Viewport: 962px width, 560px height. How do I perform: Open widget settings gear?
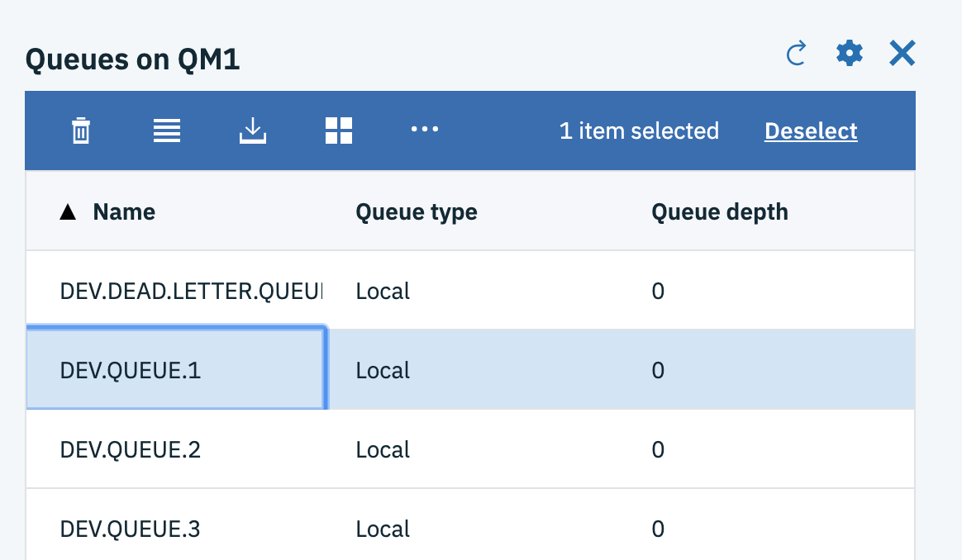(x=850, y=55)
